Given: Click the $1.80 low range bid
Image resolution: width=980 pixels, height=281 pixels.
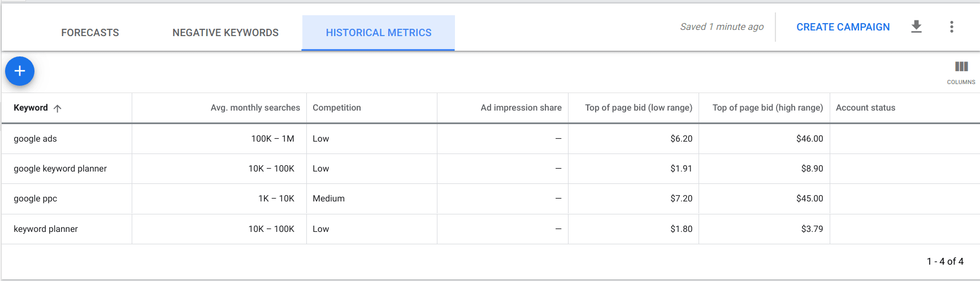Looking at the screenshot, I should coord(681,229).
